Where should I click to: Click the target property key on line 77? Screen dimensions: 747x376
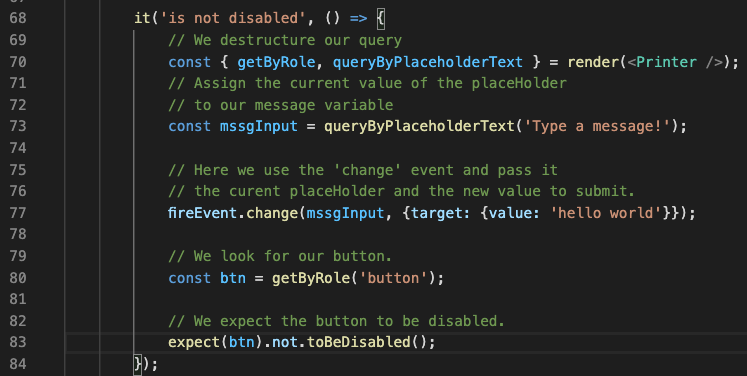pyautogui.click(x=436, y=213)
